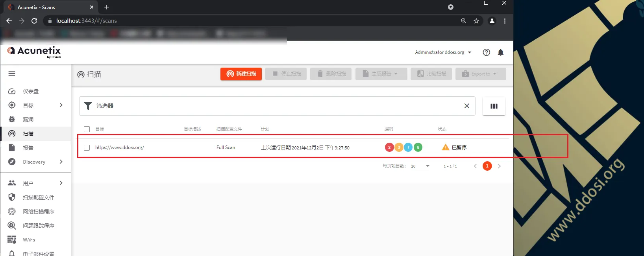Open the help question mark icon
The height and width of the screenshot is (256, 644).
(x=486, y=52)
